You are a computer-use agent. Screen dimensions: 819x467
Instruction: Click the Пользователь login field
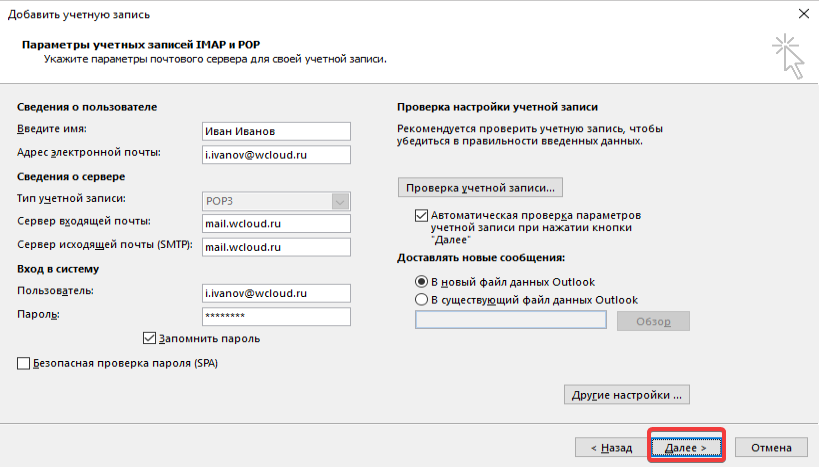(x=275, y=292)
